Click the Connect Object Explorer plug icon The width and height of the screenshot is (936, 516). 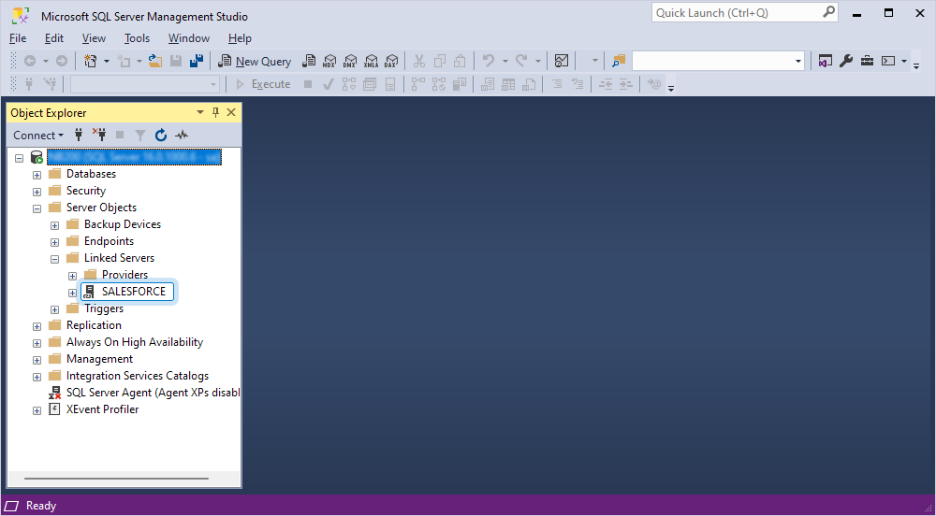[79, 135]
